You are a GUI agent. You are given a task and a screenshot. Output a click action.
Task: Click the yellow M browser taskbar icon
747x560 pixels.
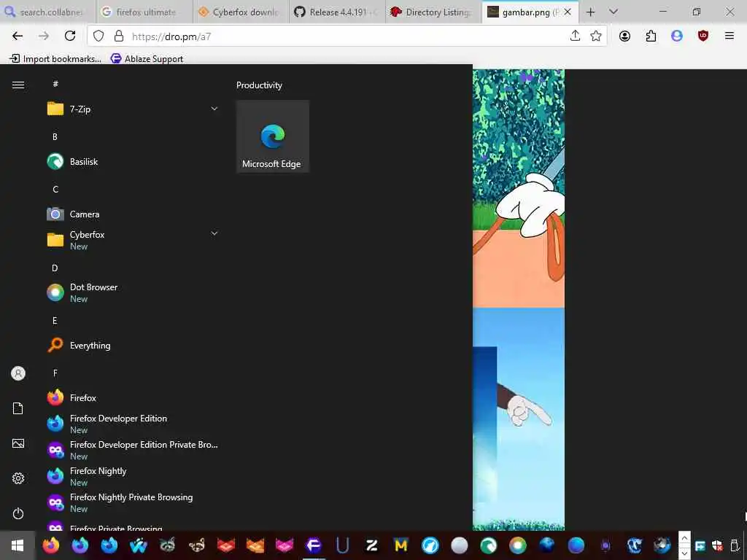point(400,545)
